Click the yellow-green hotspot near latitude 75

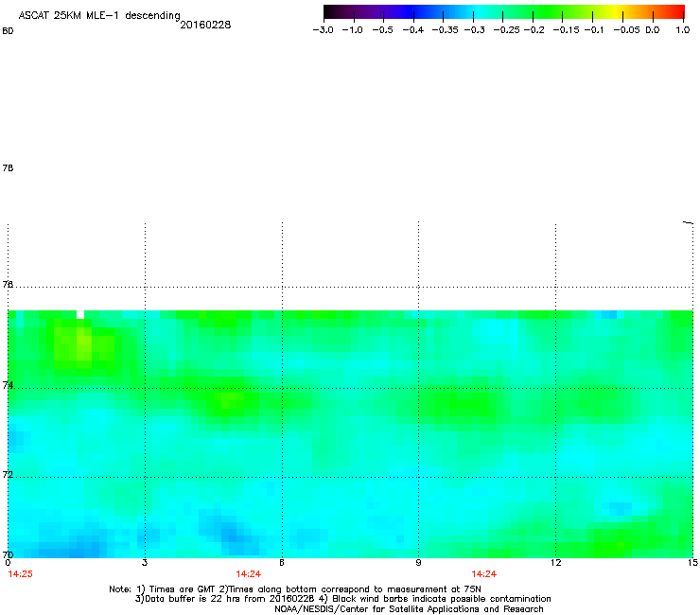coord(82,344)
